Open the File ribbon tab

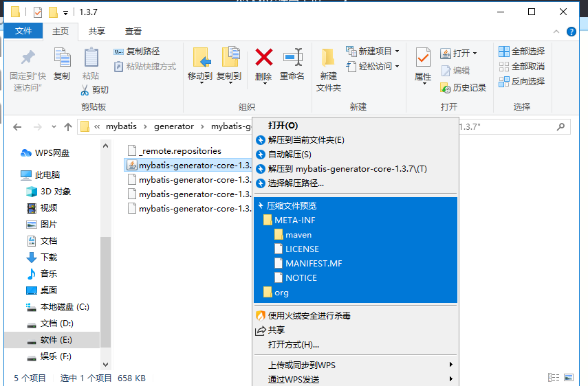coord(23,31)
